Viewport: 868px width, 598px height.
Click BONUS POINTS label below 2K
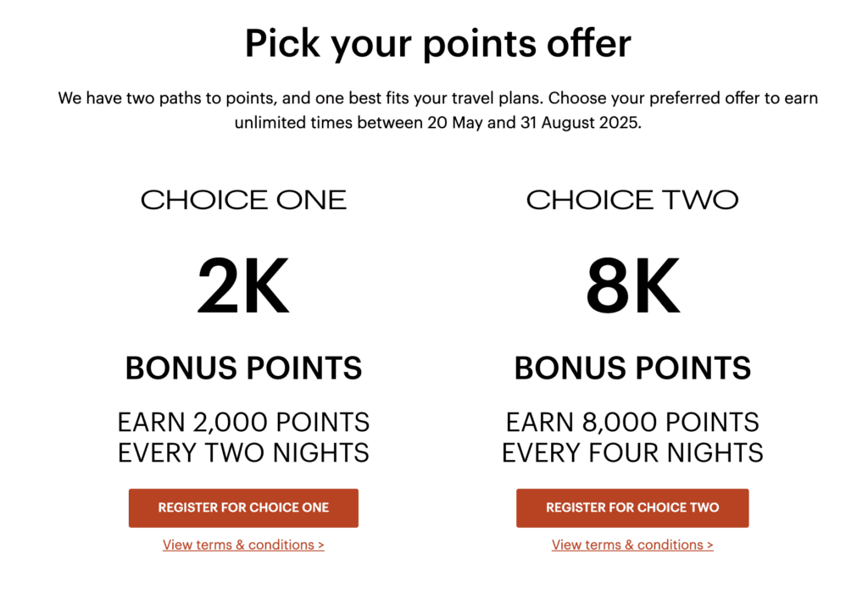pos(243,368)
